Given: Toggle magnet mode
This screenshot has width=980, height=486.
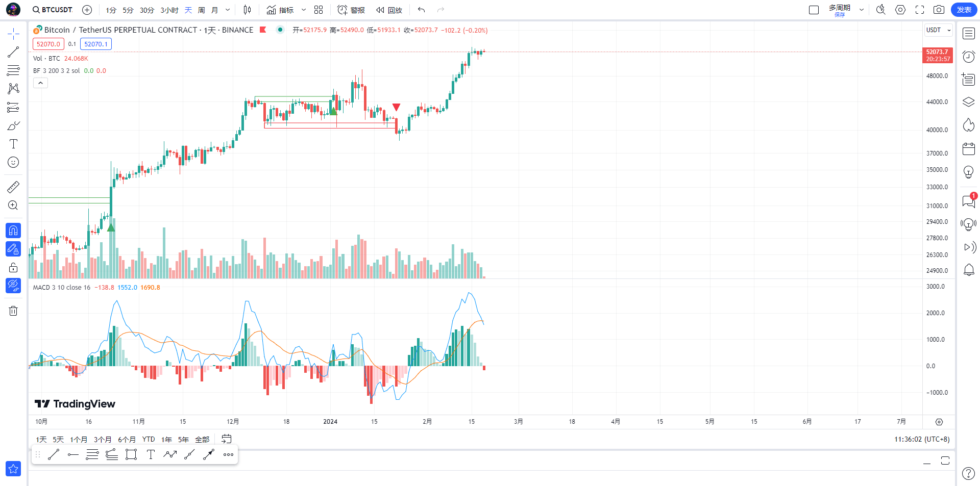Looking at the screenshot, I should click(13, 231).
